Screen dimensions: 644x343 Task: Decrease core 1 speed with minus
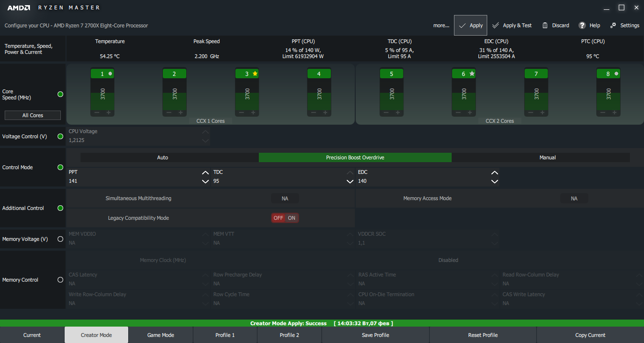point(96,112)
